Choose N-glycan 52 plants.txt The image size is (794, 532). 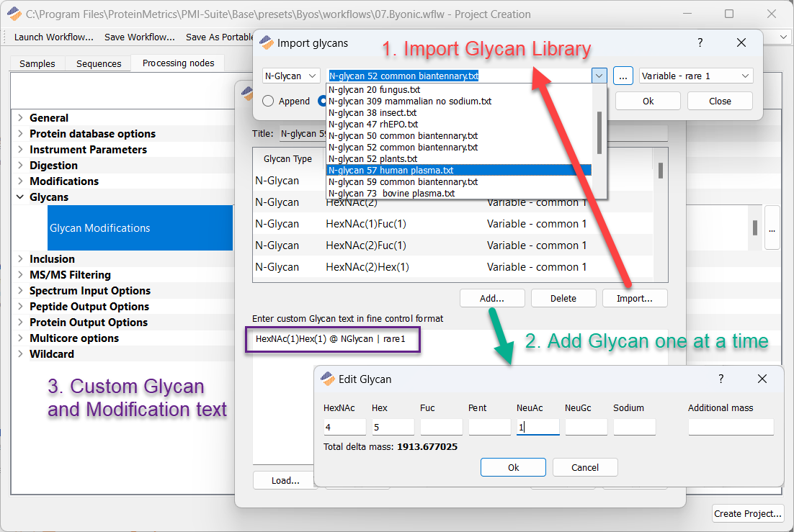pyautogui.click(x=459, y=159)
